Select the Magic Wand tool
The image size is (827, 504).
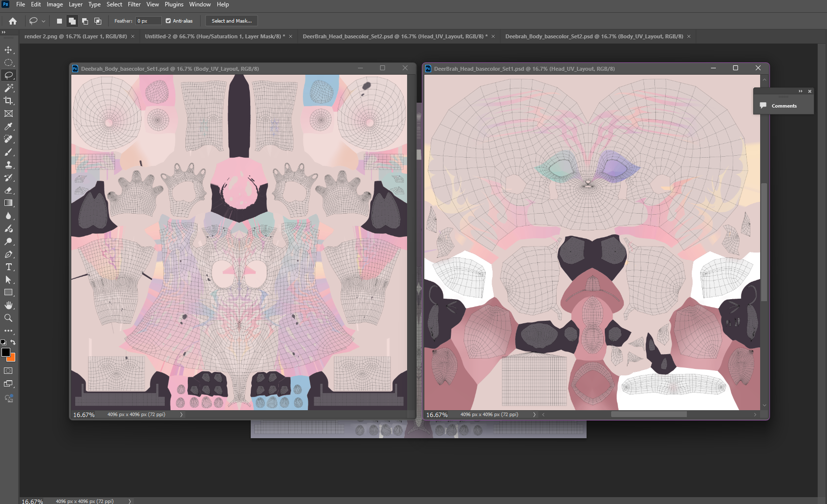click(8, 88)
